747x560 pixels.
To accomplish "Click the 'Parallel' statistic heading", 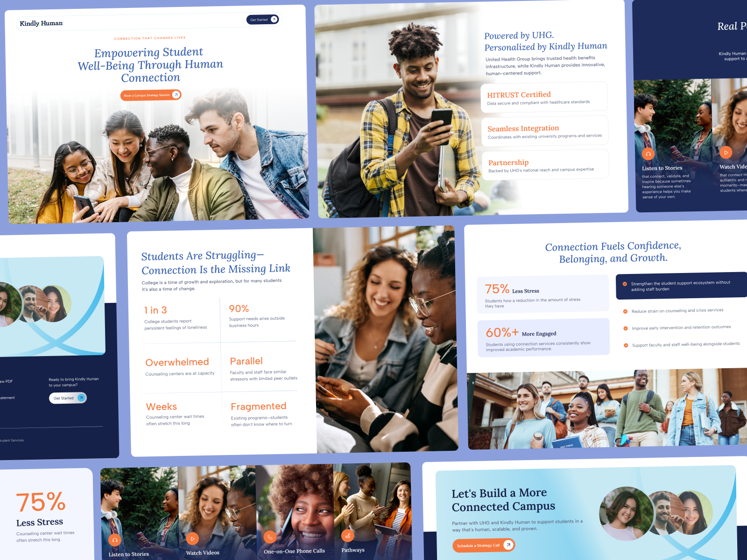I will point(246,361).
